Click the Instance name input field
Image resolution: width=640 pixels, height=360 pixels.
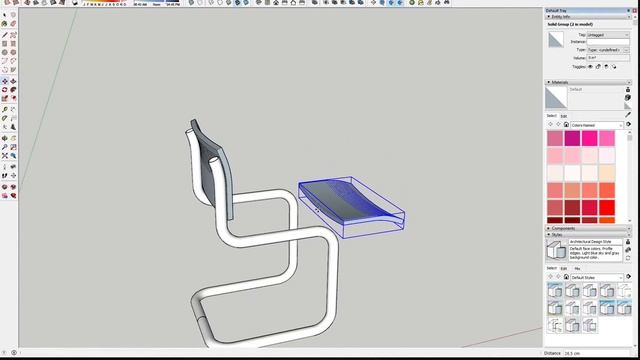coord(608,42)
